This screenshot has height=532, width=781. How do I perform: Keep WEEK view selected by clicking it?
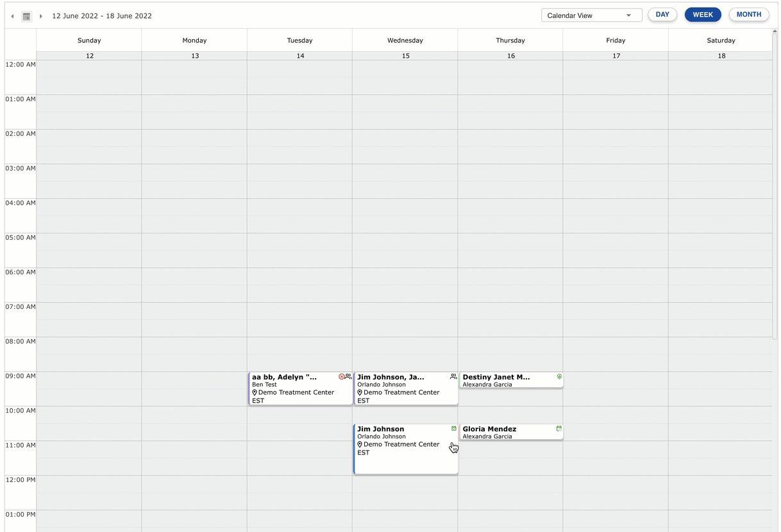coord(703,14)
